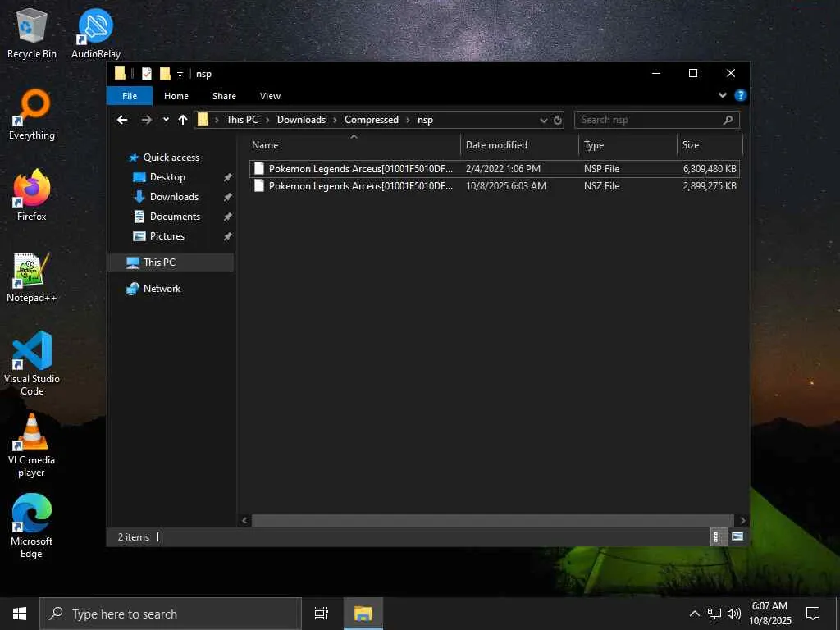The height and width of the screenshot is (630, 840).
Task: Open the Windows Start menu
Action: [20, 614]
